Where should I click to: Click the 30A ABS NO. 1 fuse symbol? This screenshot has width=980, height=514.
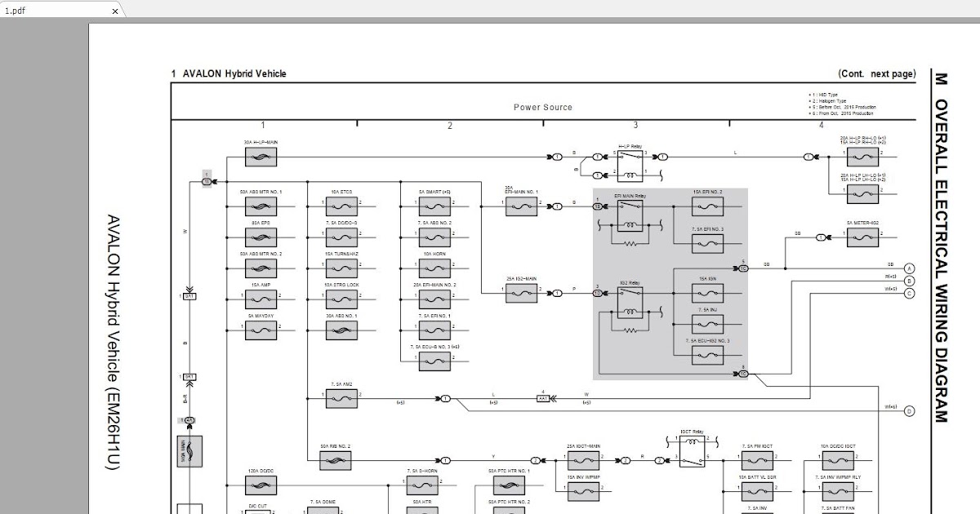(341, 330)
